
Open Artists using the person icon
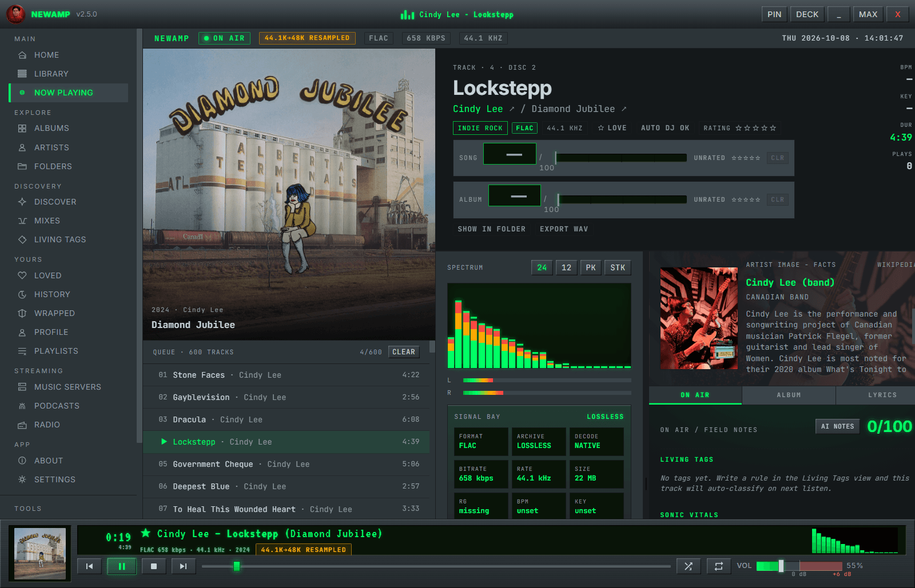22,147
